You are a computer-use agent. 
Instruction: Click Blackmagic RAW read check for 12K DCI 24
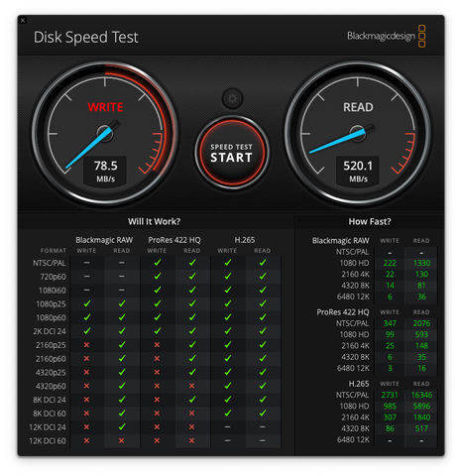122,426
